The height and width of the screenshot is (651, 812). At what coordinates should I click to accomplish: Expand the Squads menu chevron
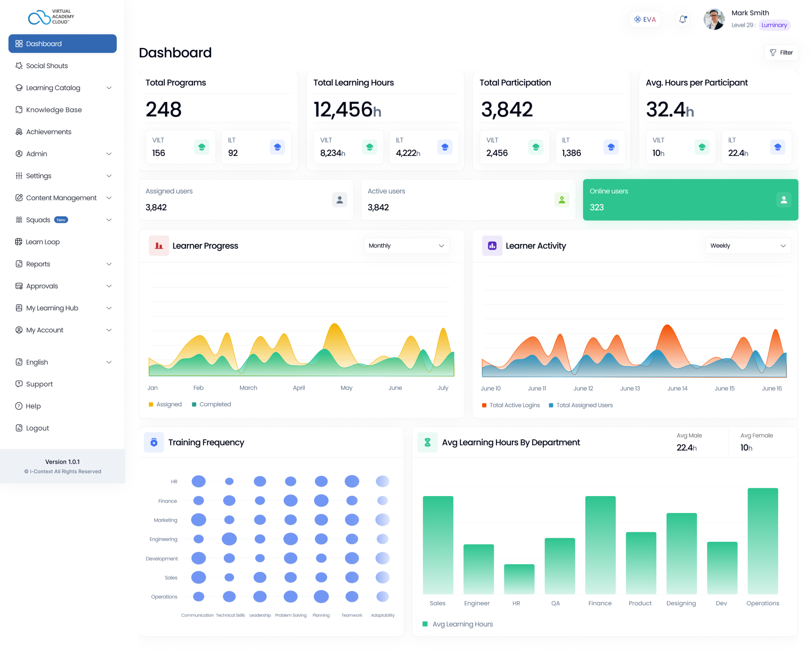109,220
